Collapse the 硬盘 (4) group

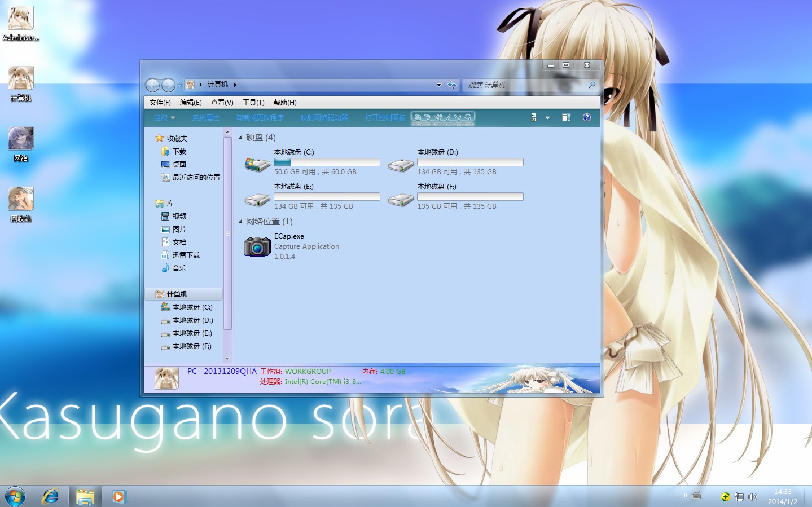[241, 138]
